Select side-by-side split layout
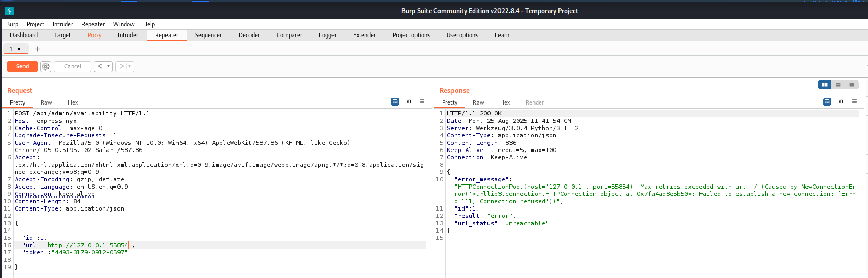868x278 pixels. click(824, 85)
